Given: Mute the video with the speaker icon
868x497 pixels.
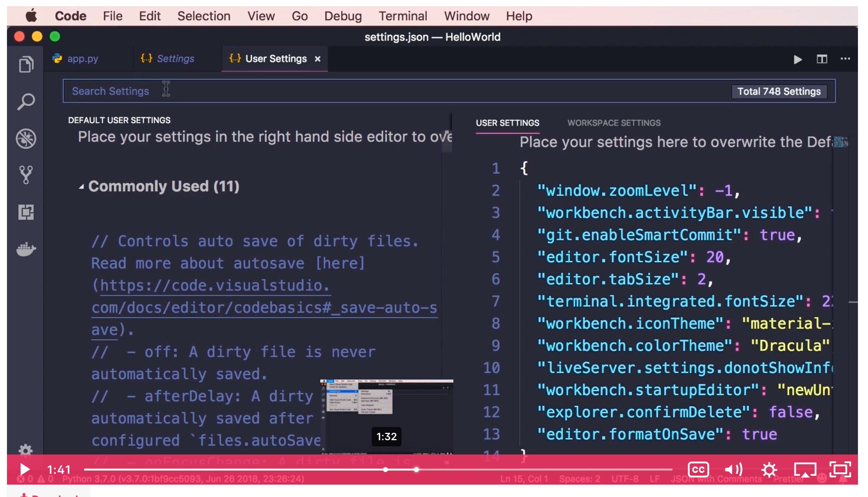Looking at the screenshot, I should coord(733,470).
